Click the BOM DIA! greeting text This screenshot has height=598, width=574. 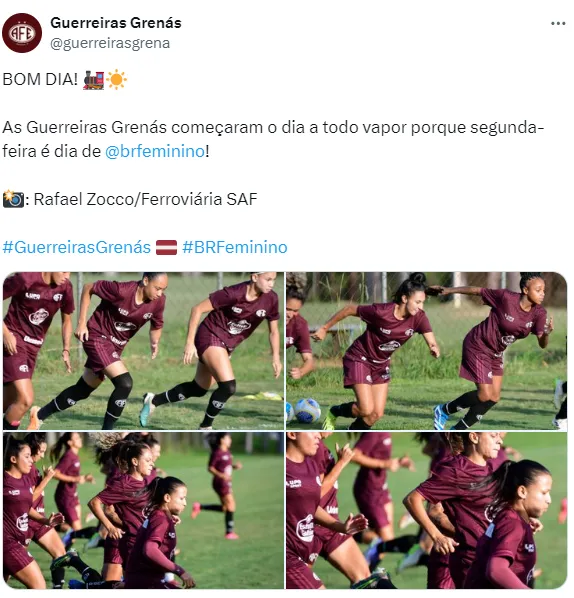click(40, 80)
